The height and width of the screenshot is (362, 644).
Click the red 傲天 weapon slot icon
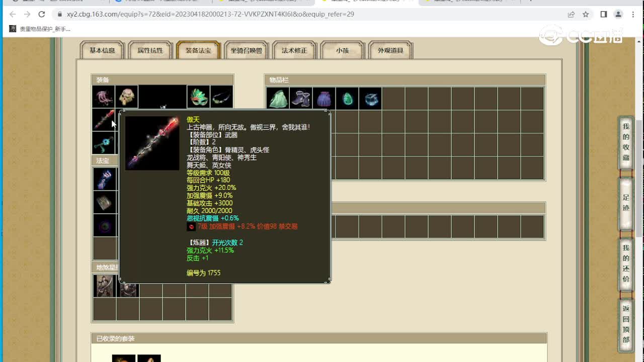pyautogui.click(x=104, y=120)
